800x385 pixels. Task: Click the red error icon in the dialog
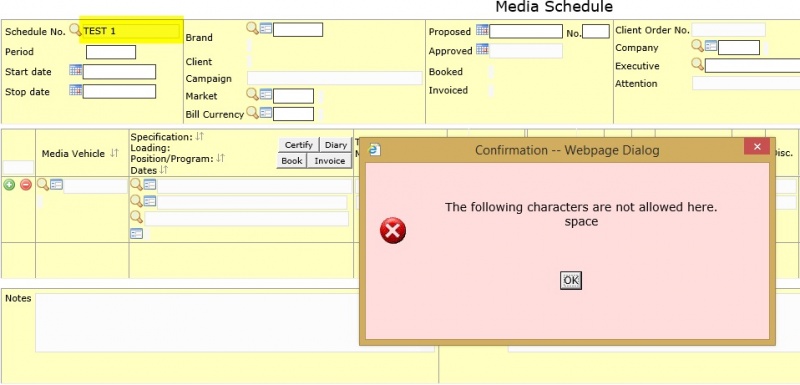[x=393, y=230]
